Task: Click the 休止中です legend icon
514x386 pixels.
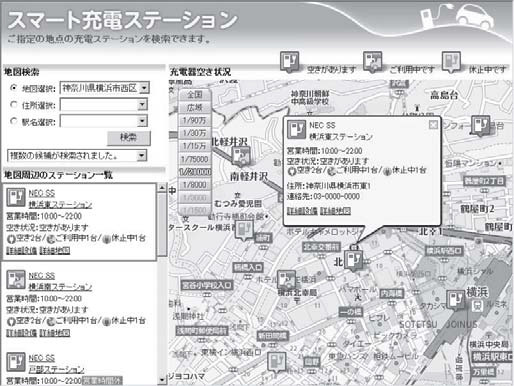Action: coord(451,62)
